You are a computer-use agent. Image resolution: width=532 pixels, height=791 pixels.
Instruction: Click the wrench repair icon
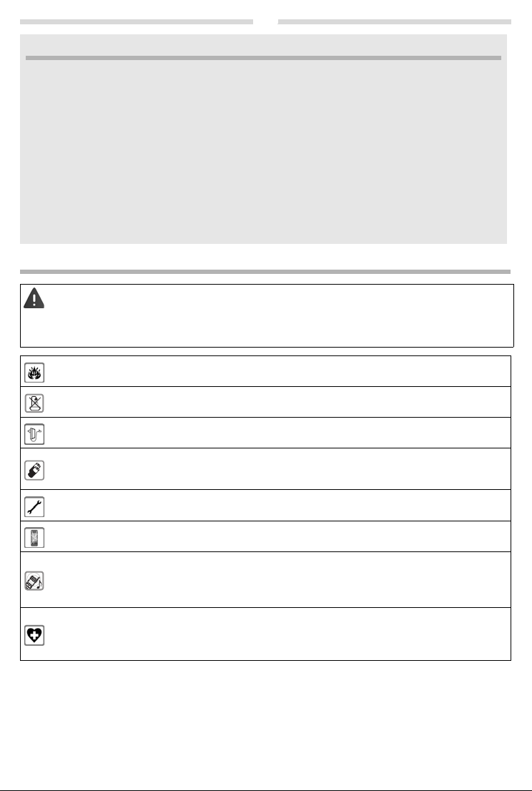34,507
